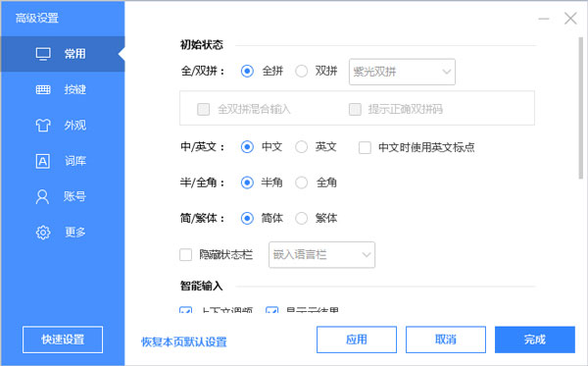Select 简体 character mode
Viewport: 588px width, 366px height.
(x=247, y=218)
